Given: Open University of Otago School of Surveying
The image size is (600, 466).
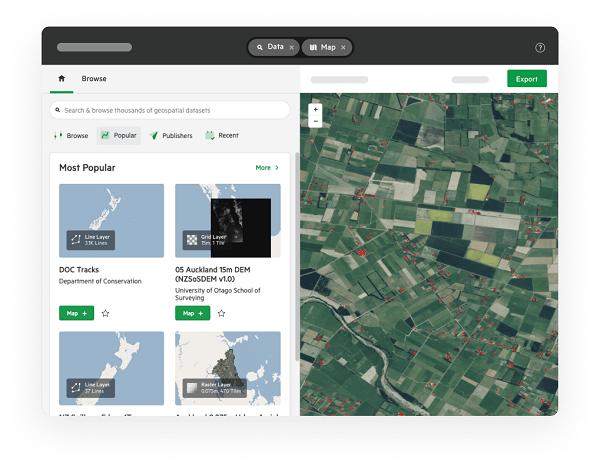Looking at the screenshot, I should click(218, 294).
